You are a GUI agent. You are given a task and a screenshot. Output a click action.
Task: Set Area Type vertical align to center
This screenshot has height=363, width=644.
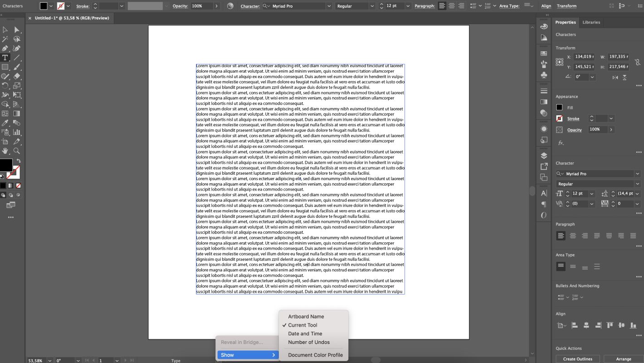[x=573, y=267]
